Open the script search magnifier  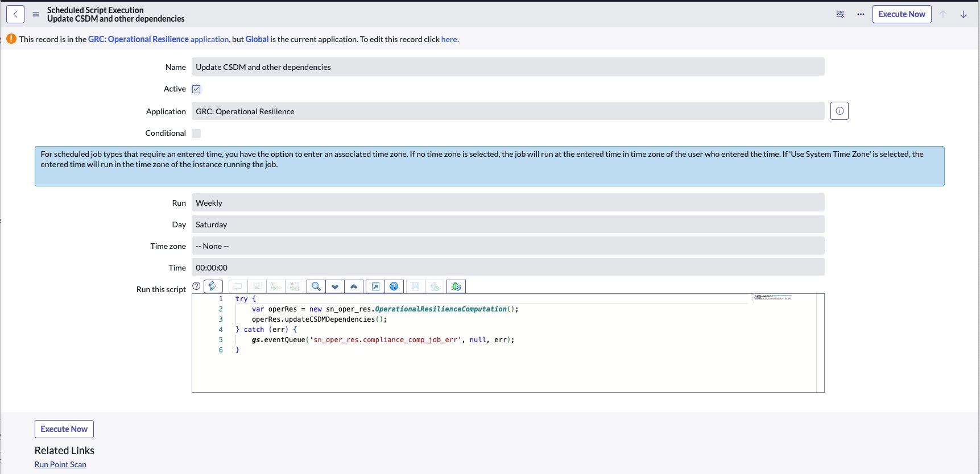[x=316, y=286]
